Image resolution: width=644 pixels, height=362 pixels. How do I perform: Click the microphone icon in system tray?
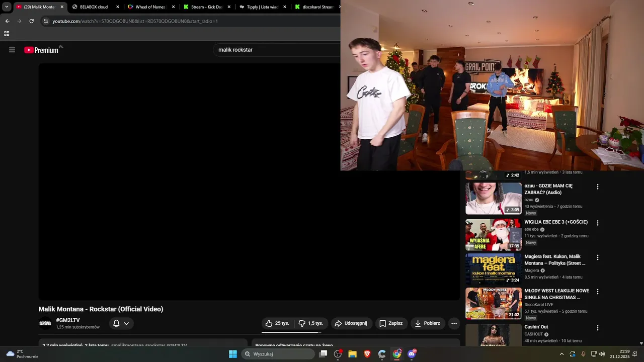point(583,354)
